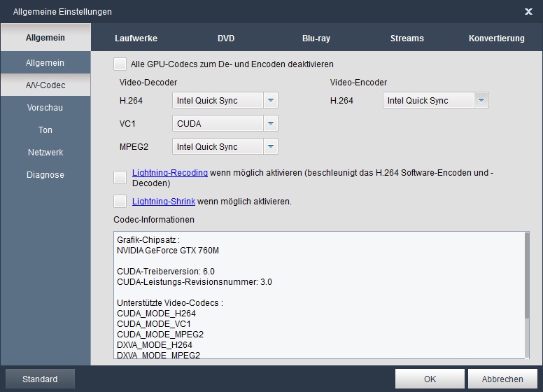Click the 'CUDA_MODE_MPEG2' entry

[160, 334]
